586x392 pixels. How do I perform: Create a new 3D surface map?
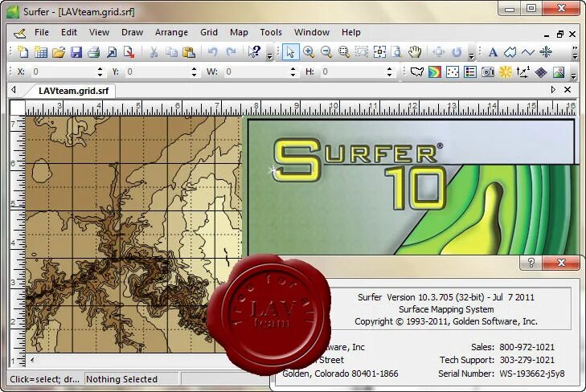click(x=559, y=71)
